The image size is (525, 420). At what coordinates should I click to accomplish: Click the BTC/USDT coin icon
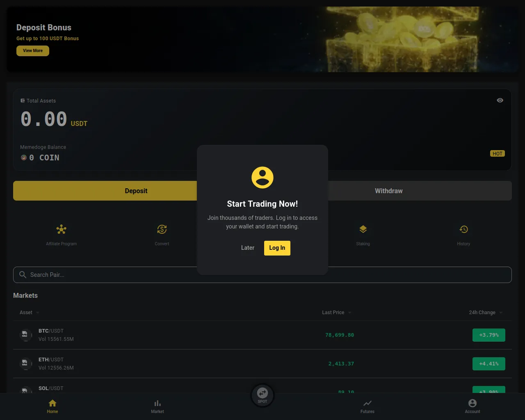pos(25,335)
